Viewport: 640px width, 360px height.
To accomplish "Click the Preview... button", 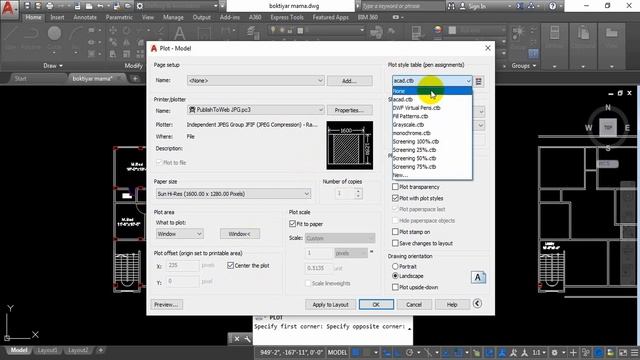I will click(167, 304).
